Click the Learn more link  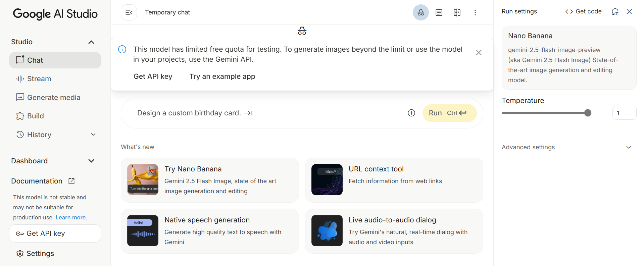(70, 217)
